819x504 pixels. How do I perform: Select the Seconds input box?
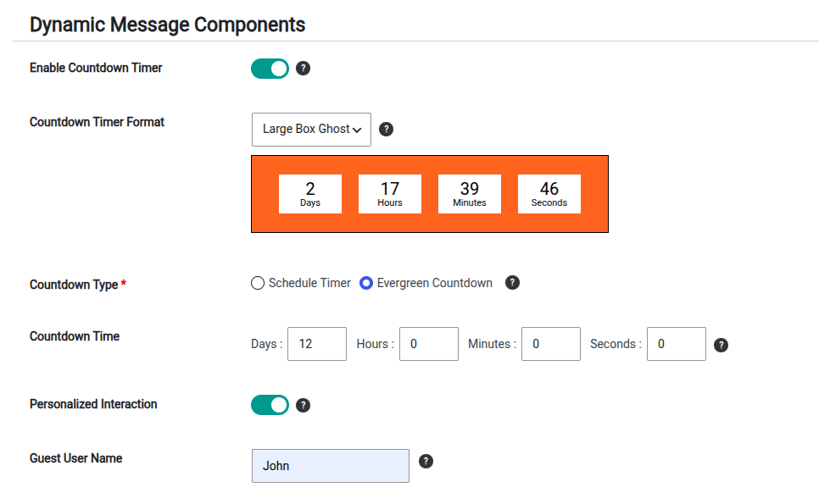coord(677,344)
